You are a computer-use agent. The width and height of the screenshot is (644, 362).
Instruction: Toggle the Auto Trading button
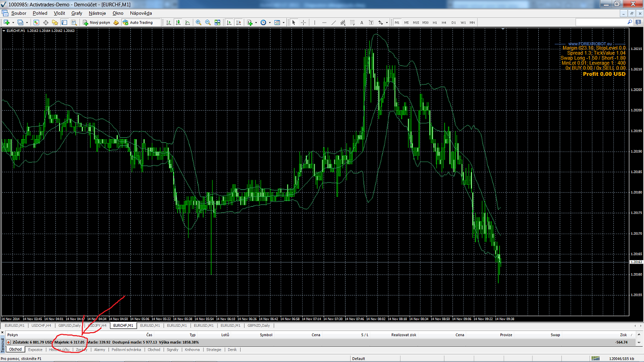141,22
